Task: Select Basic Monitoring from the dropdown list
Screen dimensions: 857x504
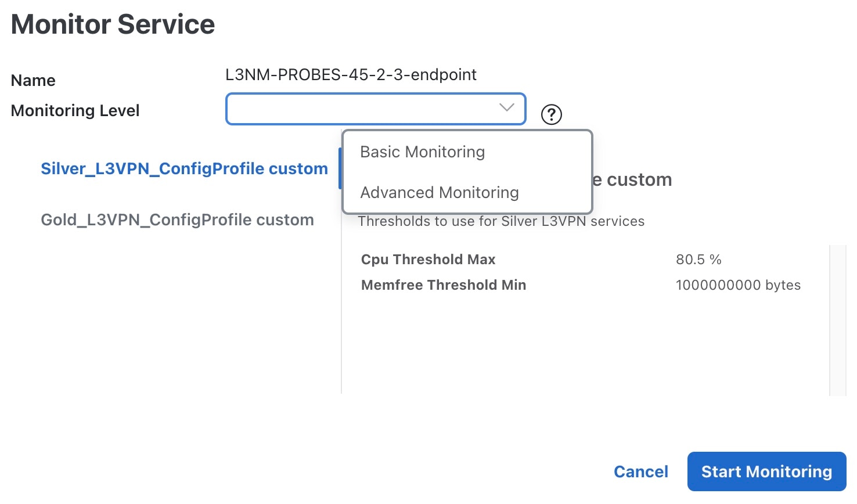Action: 422,152
